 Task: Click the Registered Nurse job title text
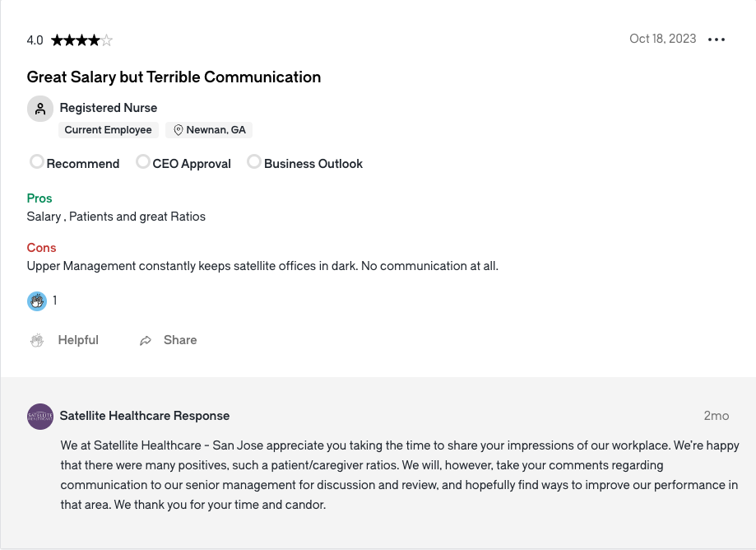(x=108, y=107)
